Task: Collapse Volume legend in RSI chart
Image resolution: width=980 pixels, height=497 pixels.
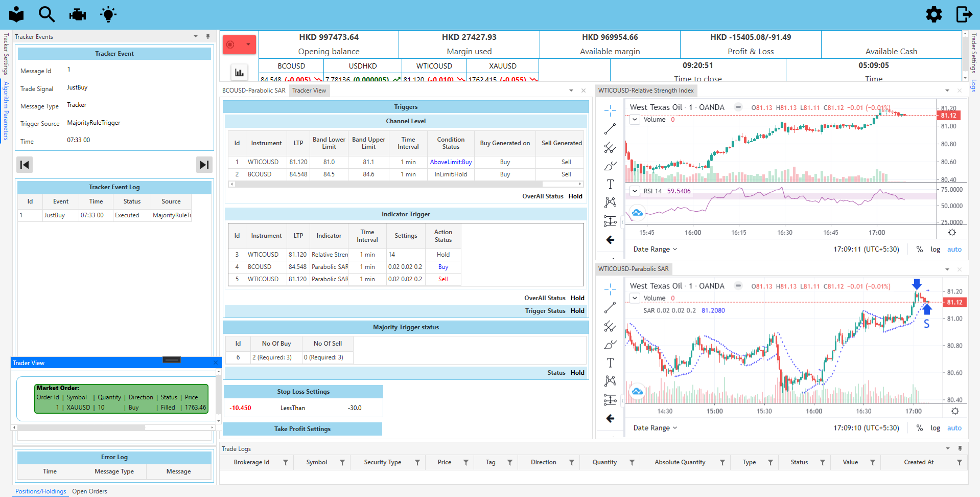Action: point(635,120)
